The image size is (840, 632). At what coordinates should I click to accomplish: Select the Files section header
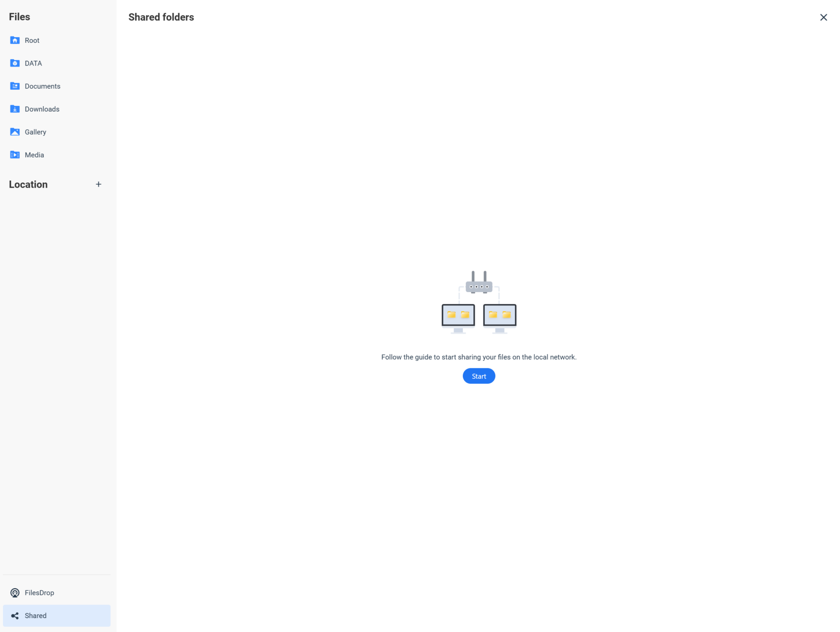[19, 17]
